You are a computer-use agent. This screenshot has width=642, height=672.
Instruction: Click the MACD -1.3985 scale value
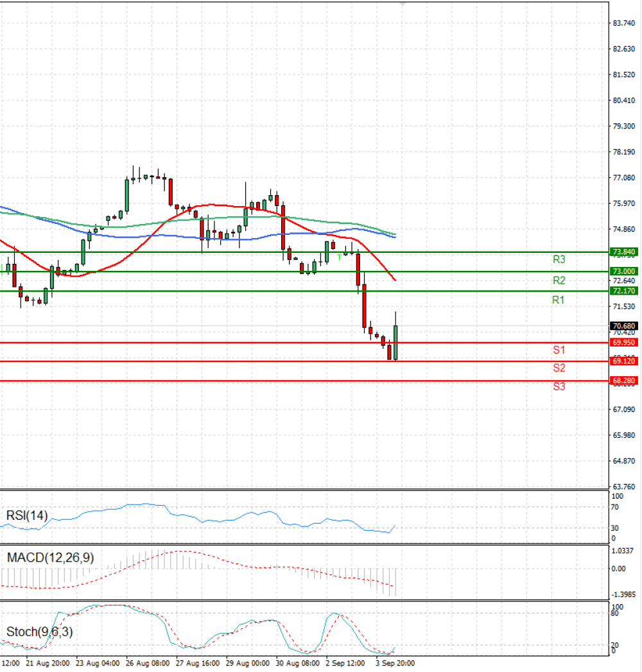(x=623, y=595)
